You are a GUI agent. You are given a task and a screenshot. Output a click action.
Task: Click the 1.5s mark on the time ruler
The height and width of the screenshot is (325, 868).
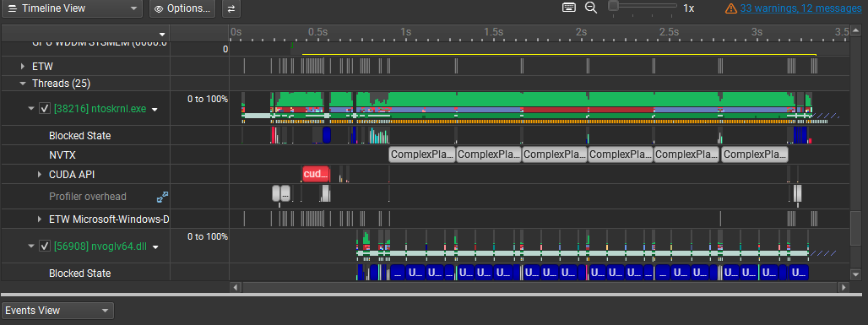tap(493, 31)
